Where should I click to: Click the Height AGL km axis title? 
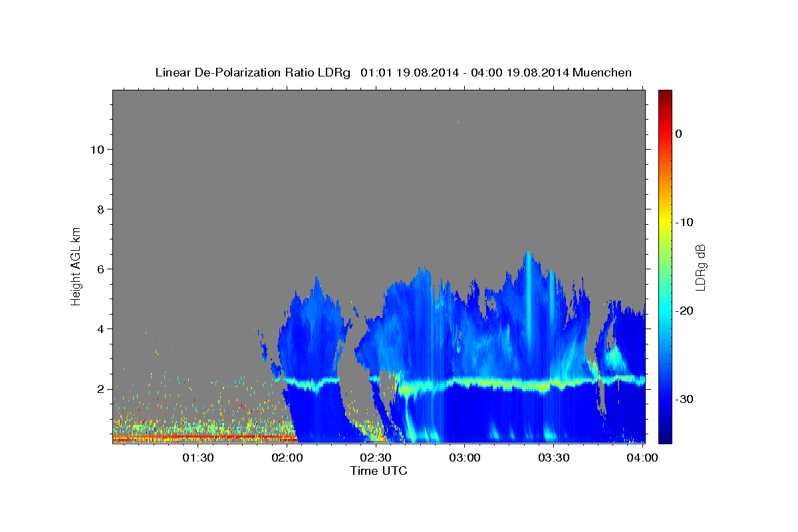pyautogui.click(x=76, y=266)
